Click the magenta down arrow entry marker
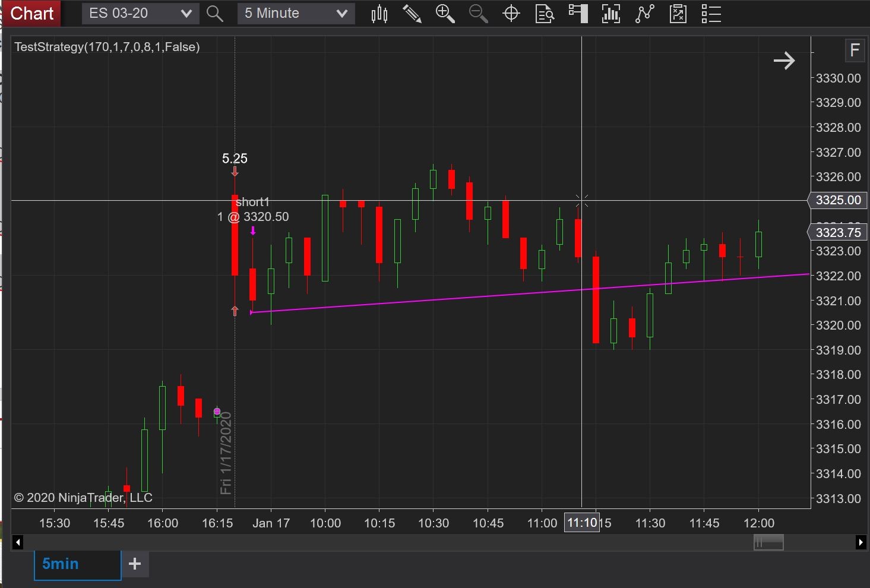 click(x=253, y=230)
